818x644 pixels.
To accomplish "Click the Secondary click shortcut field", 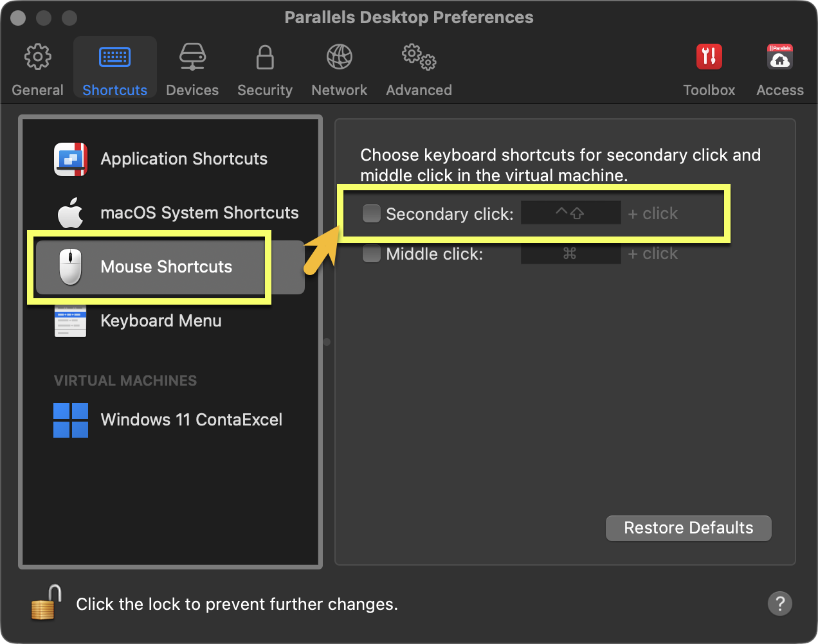I will pos(570,213).
